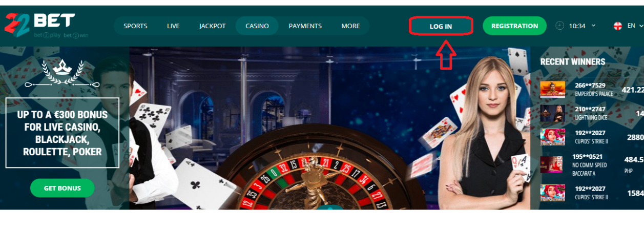This screenshot has height=230, width=644.
Task: Expand the time zone dropdown arrow
Action: [x=593, y=26]
